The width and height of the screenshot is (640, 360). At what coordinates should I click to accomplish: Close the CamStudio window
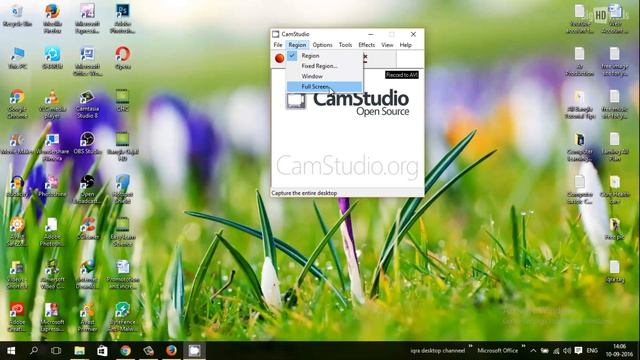(x=413, y=34)
